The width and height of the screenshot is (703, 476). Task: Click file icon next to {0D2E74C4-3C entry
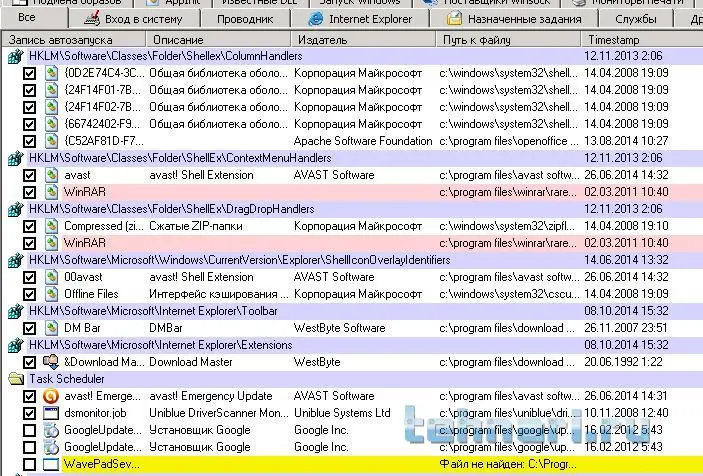coord(51,73)
